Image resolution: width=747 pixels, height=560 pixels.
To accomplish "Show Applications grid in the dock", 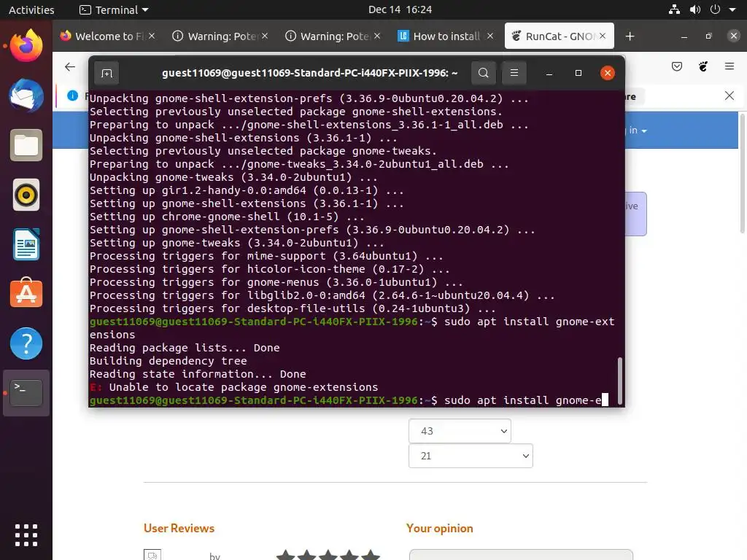I will click(26, 535).
